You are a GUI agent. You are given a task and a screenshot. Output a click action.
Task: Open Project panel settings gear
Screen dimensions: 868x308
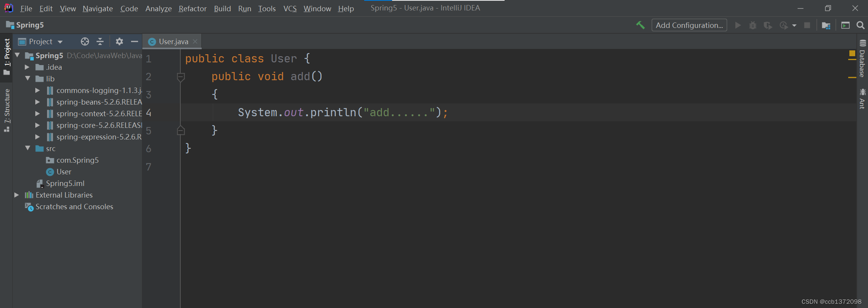click(119, 41)
